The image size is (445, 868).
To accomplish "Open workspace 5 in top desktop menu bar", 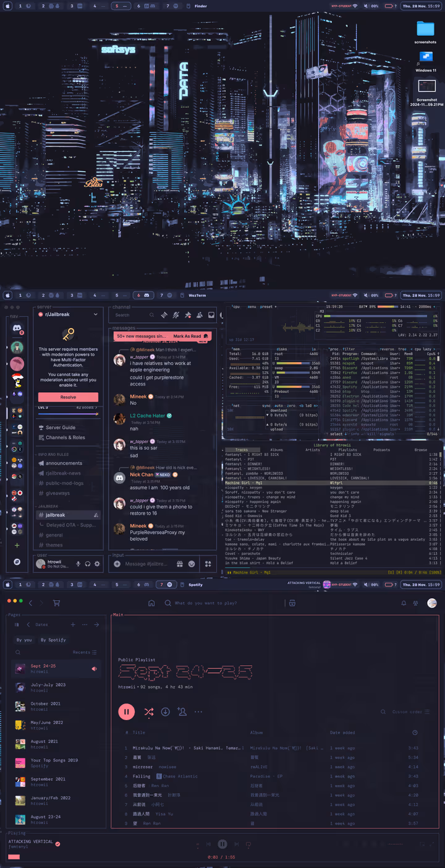I will click(121, 6).
